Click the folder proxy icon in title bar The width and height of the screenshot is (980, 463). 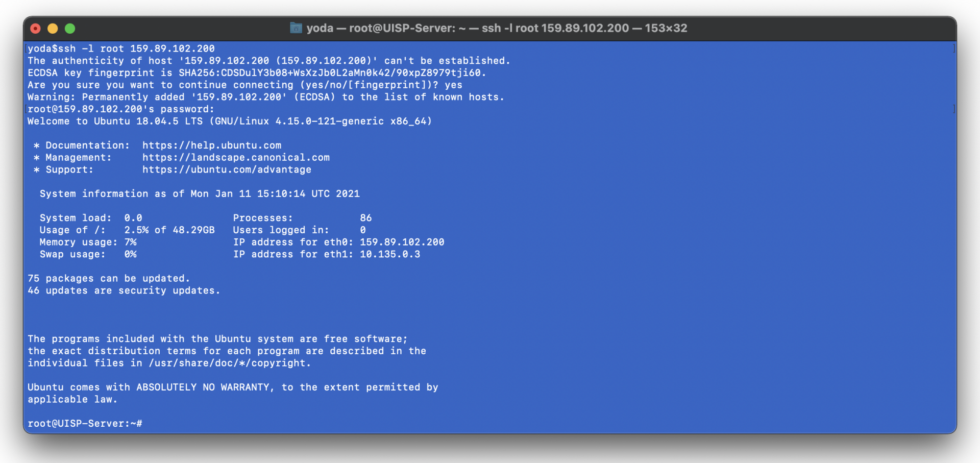pyautogui.click(x=296, y=28)
